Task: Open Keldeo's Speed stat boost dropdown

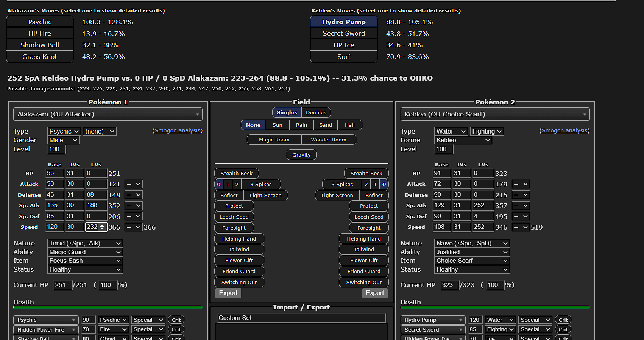Action: [521, 227]
